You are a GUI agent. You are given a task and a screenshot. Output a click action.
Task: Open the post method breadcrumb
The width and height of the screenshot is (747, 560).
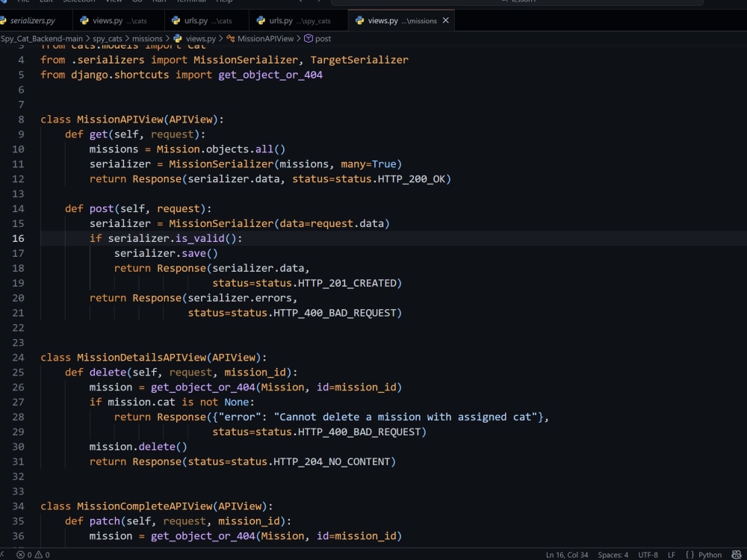[323, 39]
